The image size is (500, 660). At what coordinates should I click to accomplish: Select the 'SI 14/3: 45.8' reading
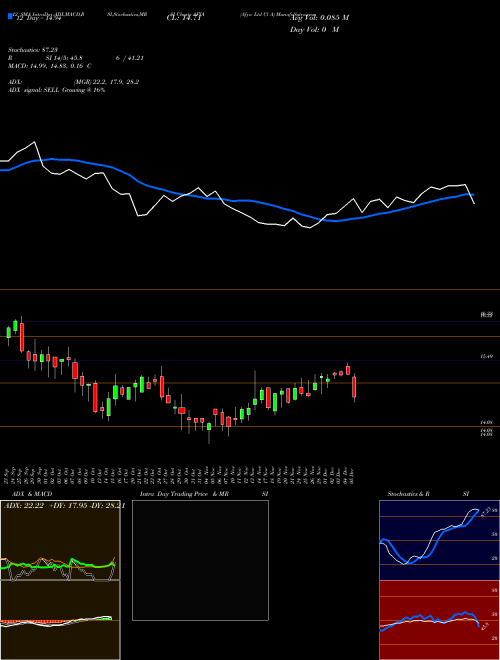(x=64, y=58)
